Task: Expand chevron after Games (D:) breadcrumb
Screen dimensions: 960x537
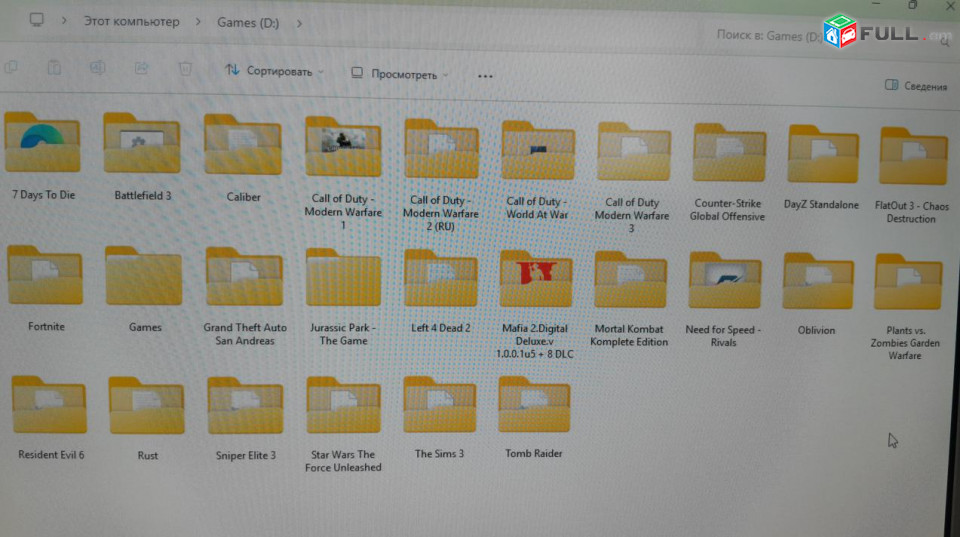Action: tap(299, 23)
